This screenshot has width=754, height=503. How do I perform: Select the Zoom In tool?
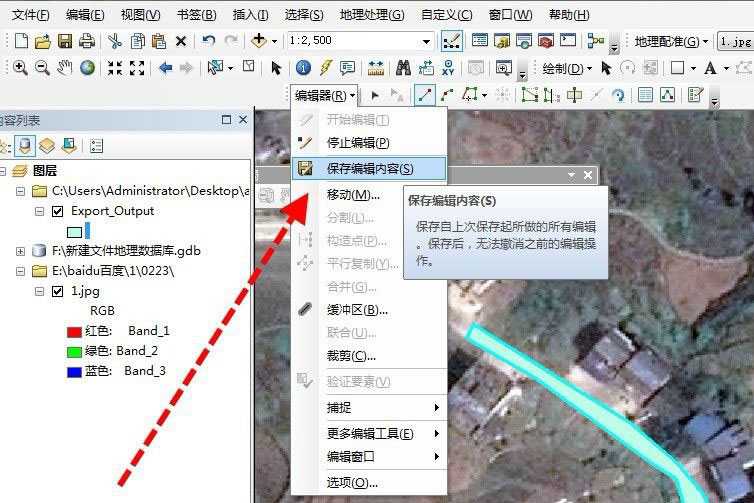pyautogui.click(x=20, y=68)
